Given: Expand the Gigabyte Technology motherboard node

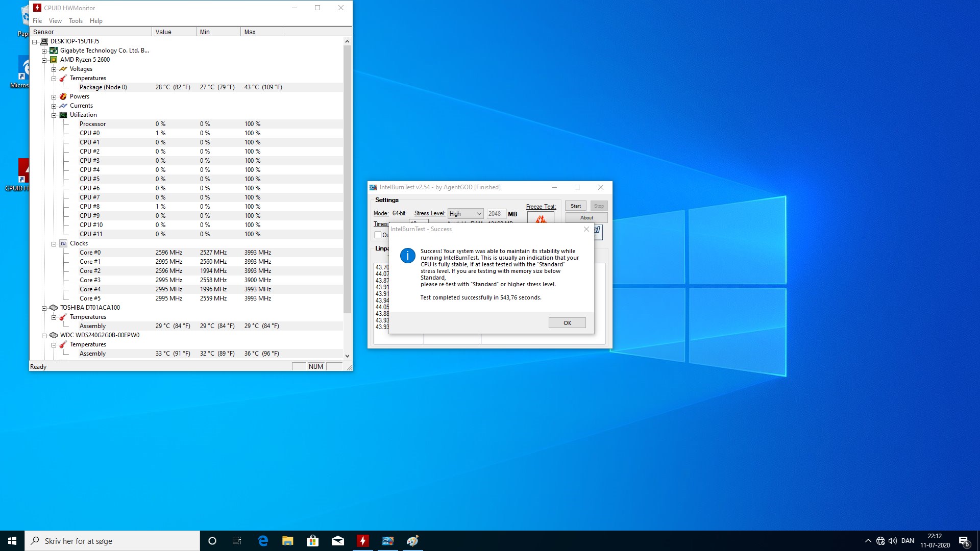Looking at the screenshot, I should [44, 51].
